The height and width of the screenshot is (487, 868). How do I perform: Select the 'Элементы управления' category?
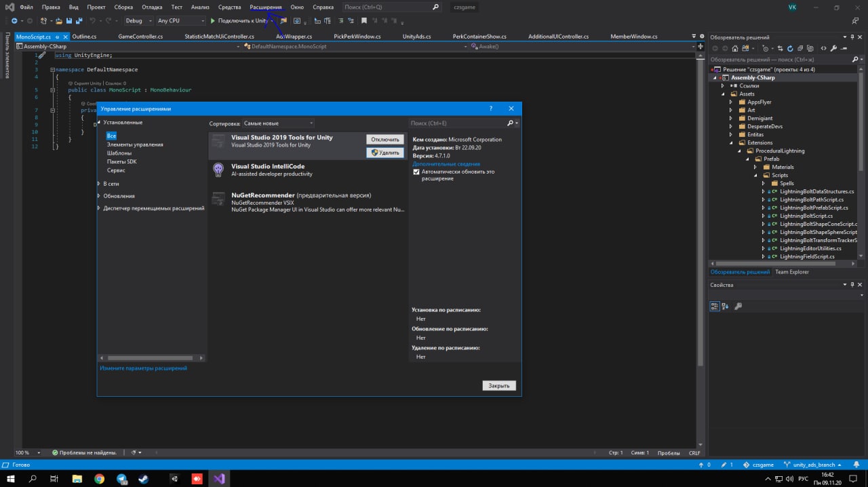(135, 144)
